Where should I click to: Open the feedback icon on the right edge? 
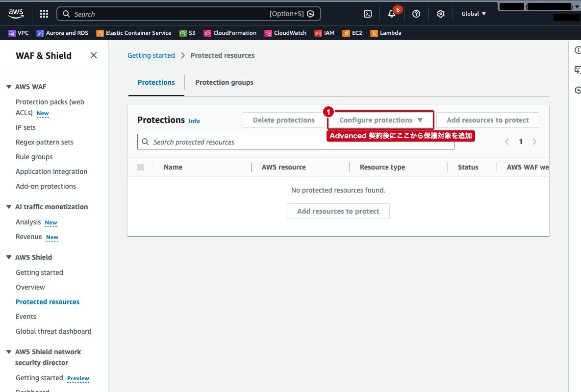coord(577,70)
